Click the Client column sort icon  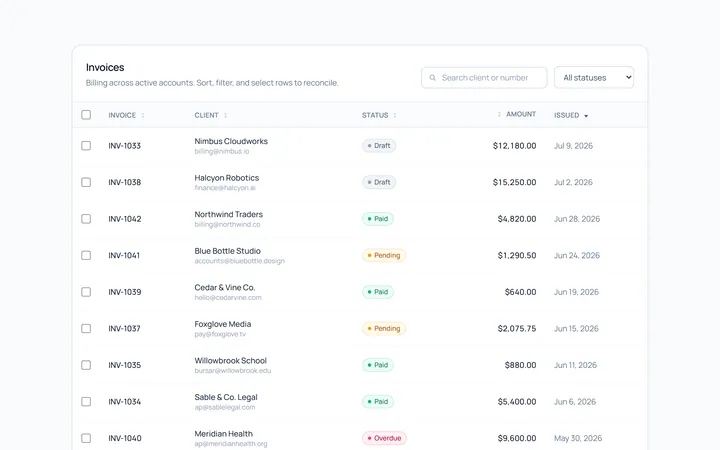225,115
